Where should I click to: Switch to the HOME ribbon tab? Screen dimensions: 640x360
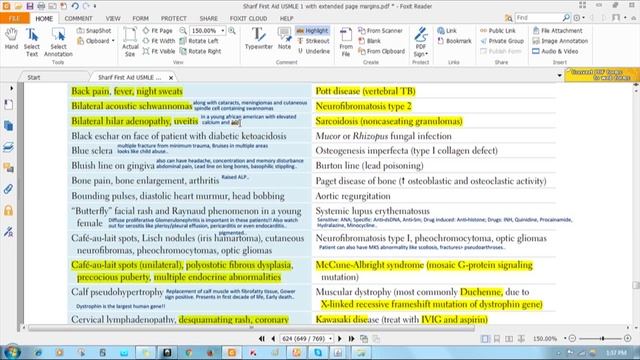point(44,18)
